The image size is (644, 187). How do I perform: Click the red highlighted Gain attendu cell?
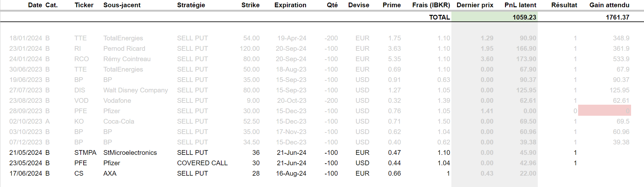pos(604,111)
